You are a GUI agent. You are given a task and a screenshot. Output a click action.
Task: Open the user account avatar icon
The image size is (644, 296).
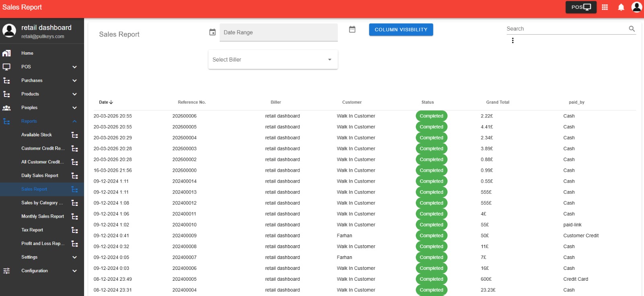point(636,7)
